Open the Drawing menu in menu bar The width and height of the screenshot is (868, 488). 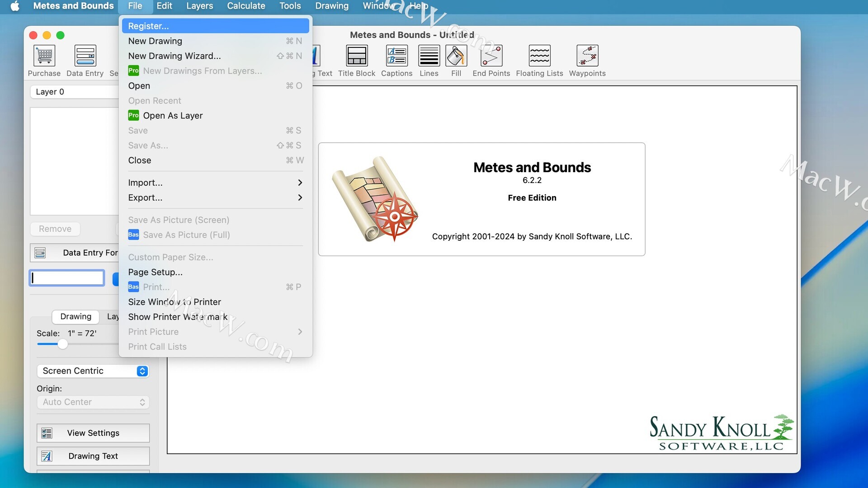coord(332,6)
